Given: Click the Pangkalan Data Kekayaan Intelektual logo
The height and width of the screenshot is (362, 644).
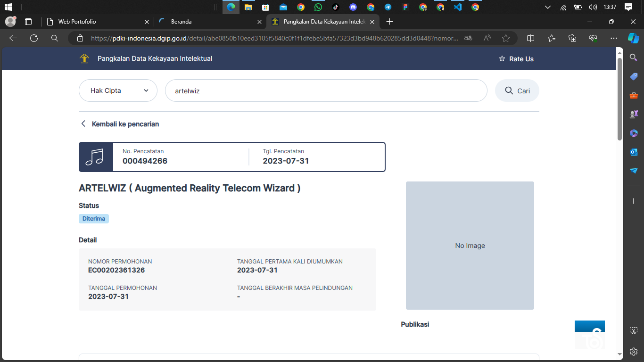Looking at the screenshot, I should point(84,58).
